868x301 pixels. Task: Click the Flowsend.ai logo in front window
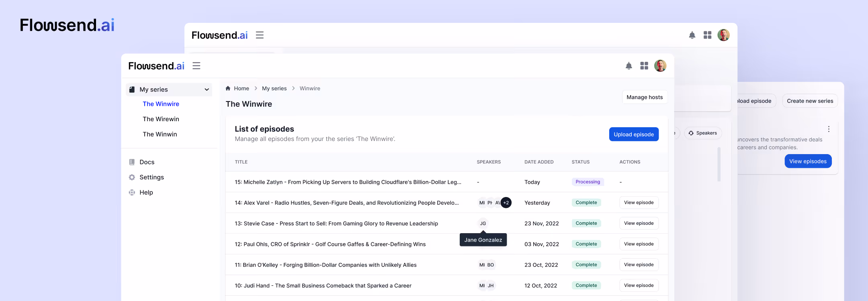pos(156,66)
